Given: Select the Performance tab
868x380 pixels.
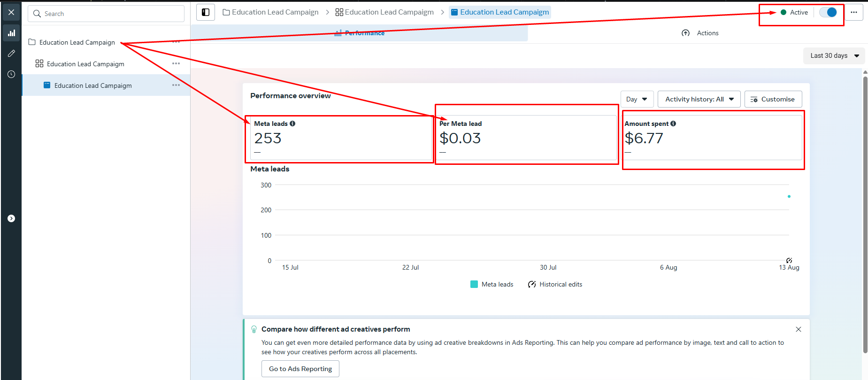Looking at the screenshot, I should (x=360, y=33).
